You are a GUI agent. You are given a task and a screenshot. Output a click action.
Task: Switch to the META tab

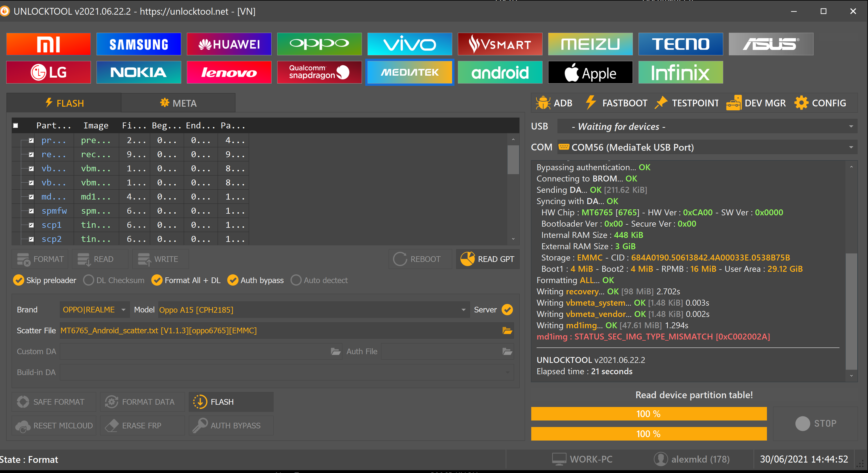[x=178, y=103]
